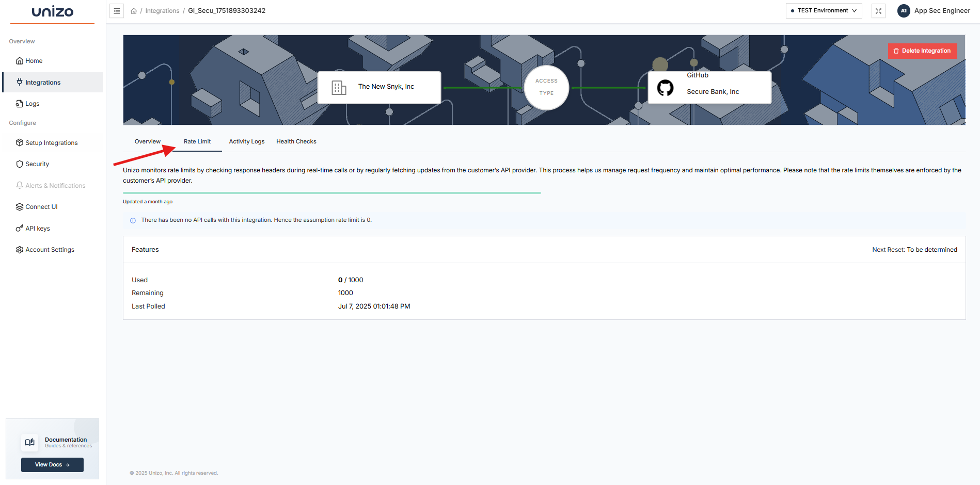Open Connect UI from the sidebar
The image size is (980, 485).
tap(41, 206)
